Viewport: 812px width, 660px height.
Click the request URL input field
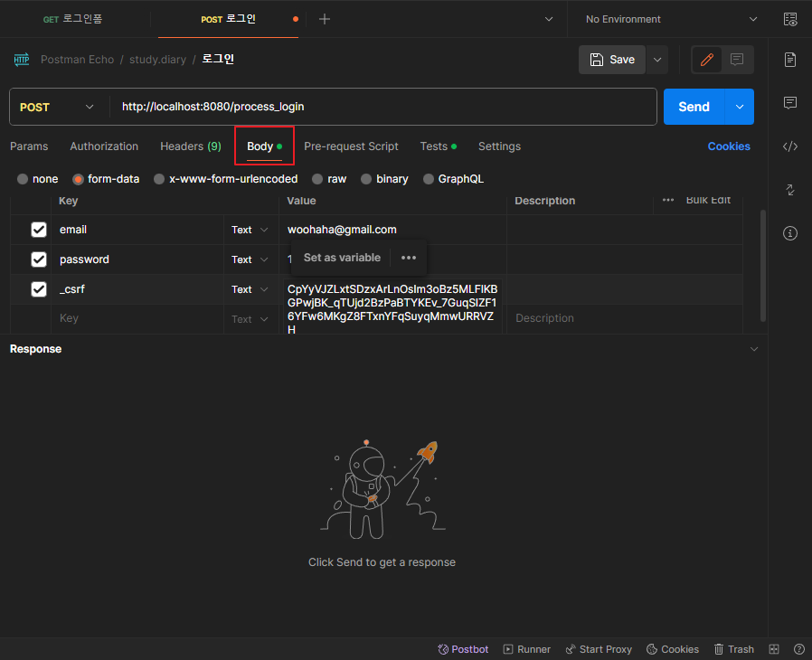tap(383, 108)
